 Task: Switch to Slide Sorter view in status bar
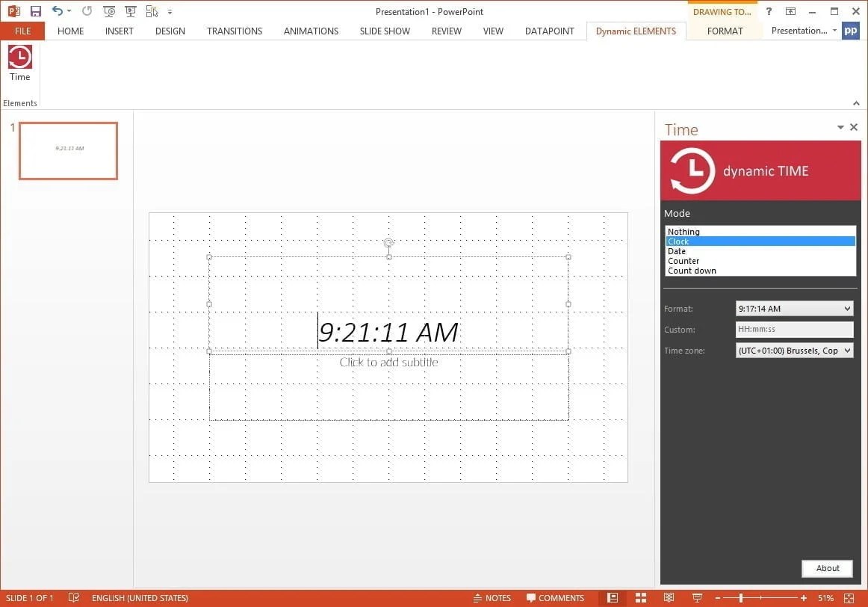pos(641,598)
